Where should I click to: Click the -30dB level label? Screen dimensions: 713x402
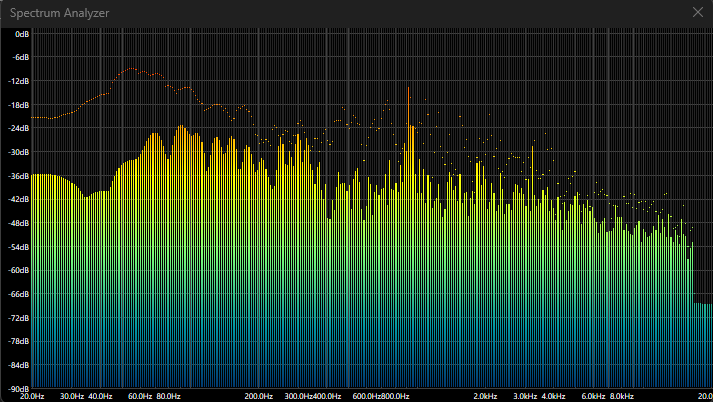(21, 152)
